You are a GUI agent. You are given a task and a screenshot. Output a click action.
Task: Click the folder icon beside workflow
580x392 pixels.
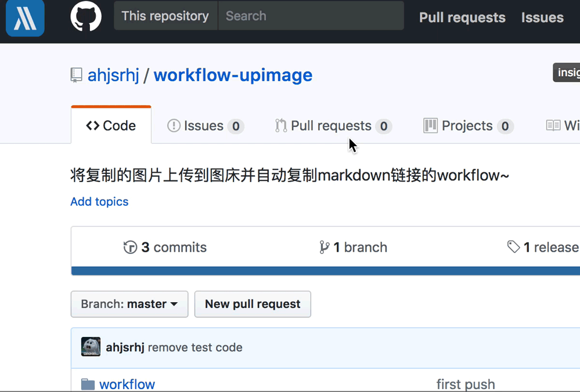(x=88, y=383)
